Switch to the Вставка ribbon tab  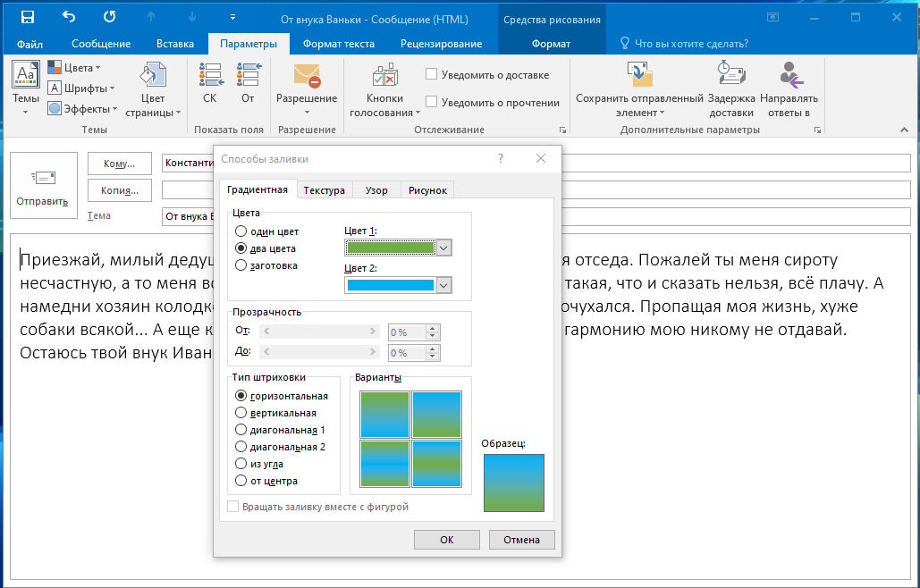[175, 44]
